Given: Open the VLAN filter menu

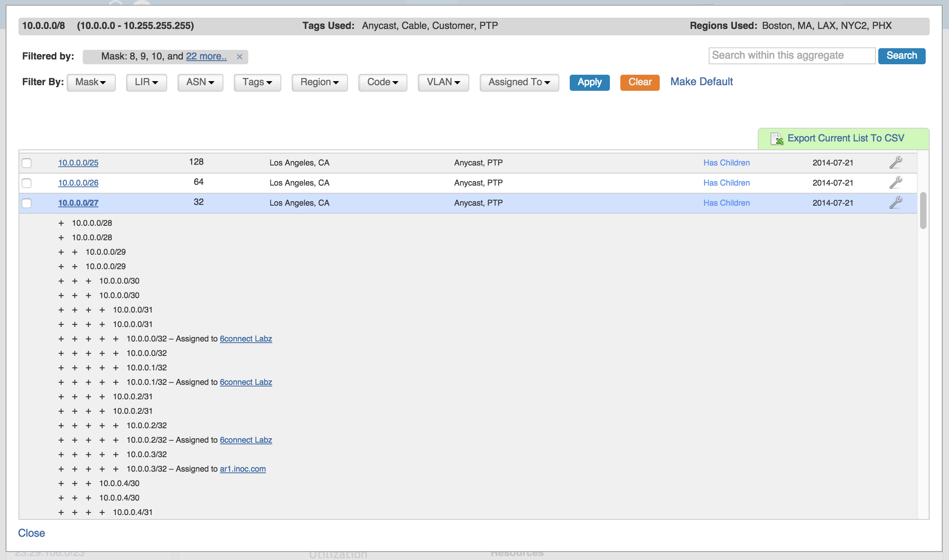Looking at the screenshot, I should pyautogui.click(x=443, y=82).
